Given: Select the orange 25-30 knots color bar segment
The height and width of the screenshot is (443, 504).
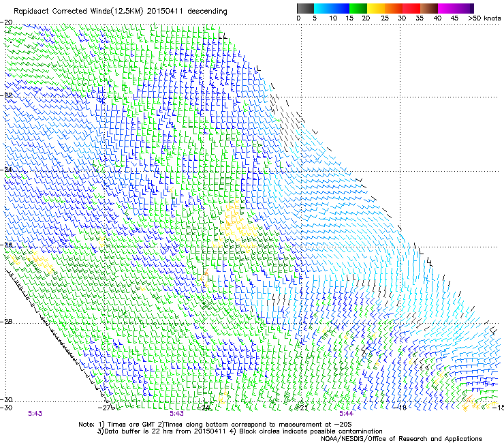Looking at the screenshot, I should [394, 8].
